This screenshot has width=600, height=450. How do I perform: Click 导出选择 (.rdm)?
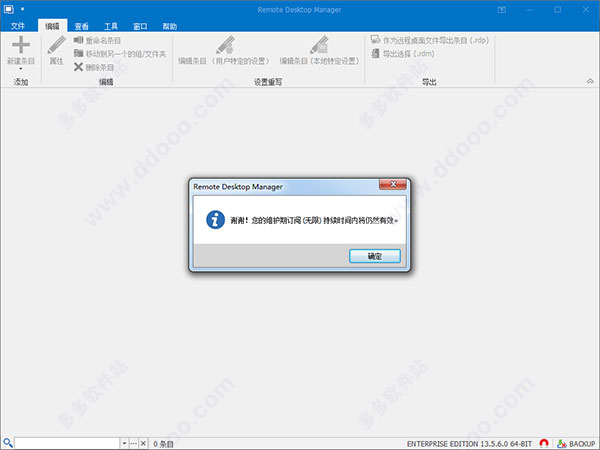403,54
